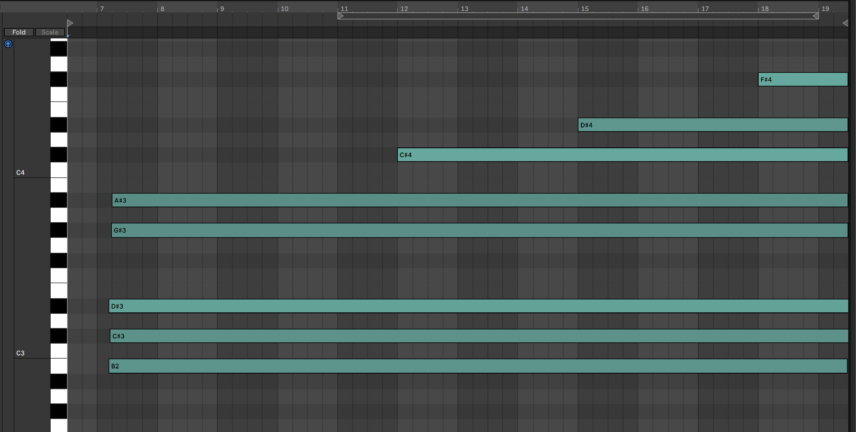Select the F#4 note
The image size is (856, 432).
pos(803,80)
